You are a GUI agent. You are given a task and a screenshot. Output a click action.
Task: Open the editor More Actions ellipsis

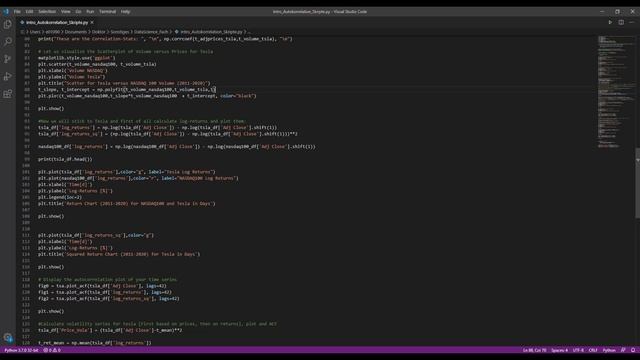coord(631,22)
